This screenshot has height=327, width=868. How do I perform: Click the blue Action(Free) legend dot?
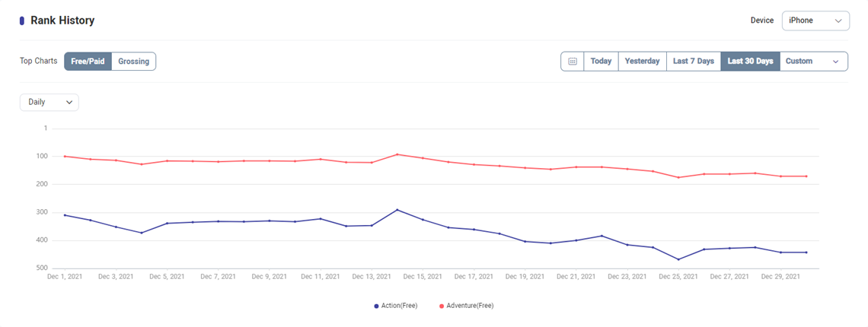coord(376,306)
